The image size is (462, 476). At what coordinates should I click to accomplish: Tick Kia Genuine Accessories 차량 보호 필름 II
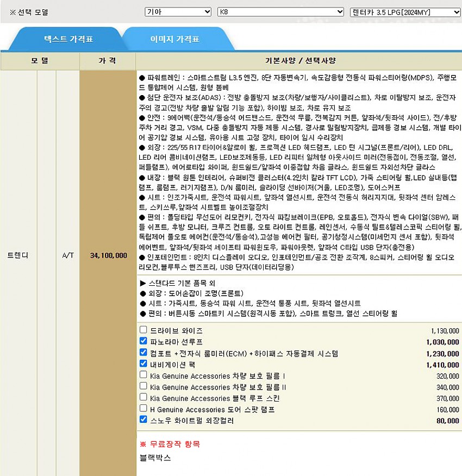tap(143, 386)
